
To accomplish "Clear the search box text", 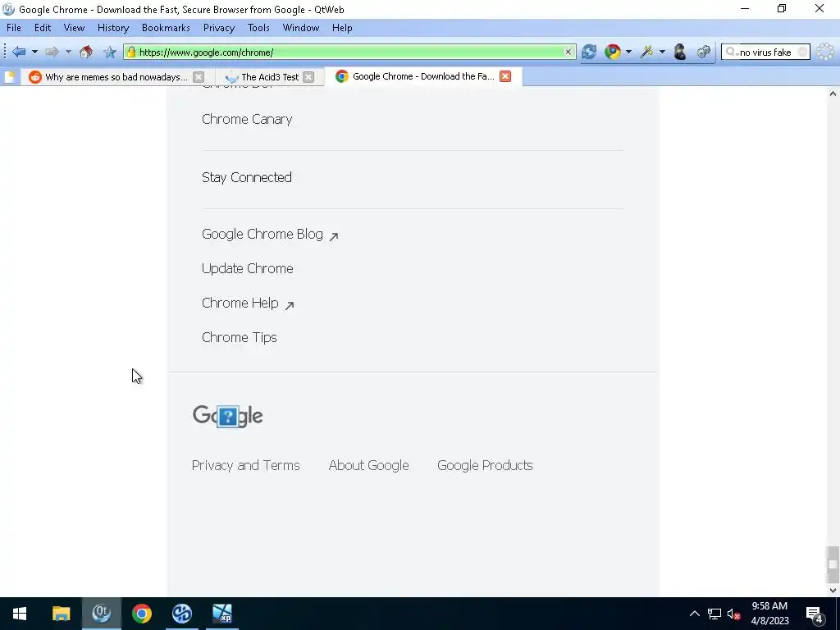I will 802,52.
